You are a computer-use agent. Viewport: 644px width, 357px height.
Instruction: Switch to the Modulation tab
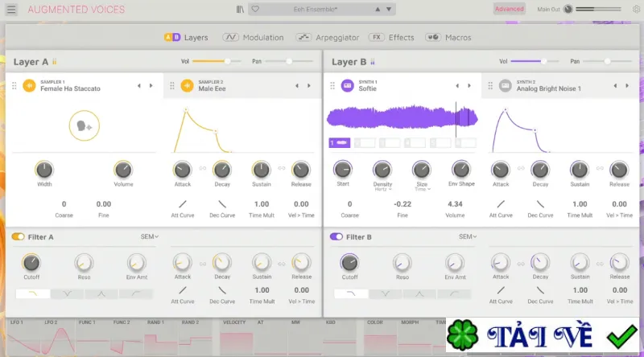point(253,37)
